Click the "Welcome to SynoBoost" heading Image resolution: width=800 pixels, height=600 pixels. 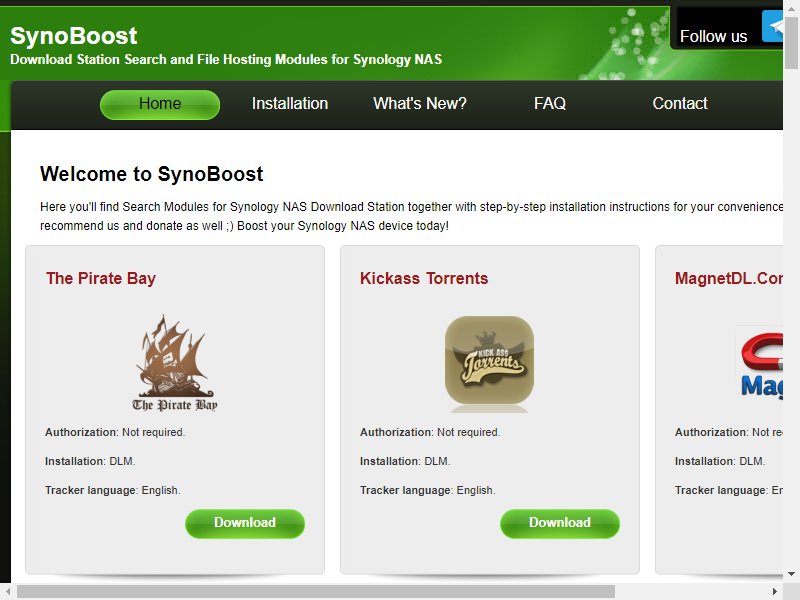[152, 174]
